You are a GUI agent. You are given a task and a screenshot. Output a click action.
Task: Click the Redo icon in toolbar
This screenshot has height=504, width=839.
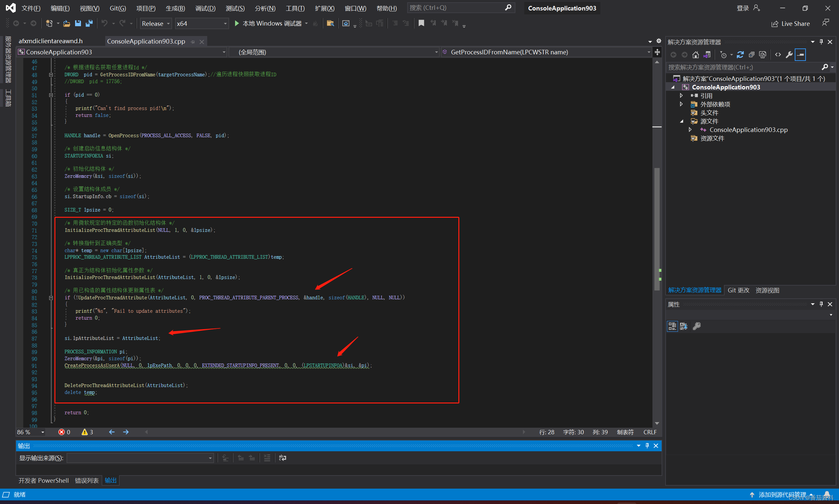coord(123,23)
